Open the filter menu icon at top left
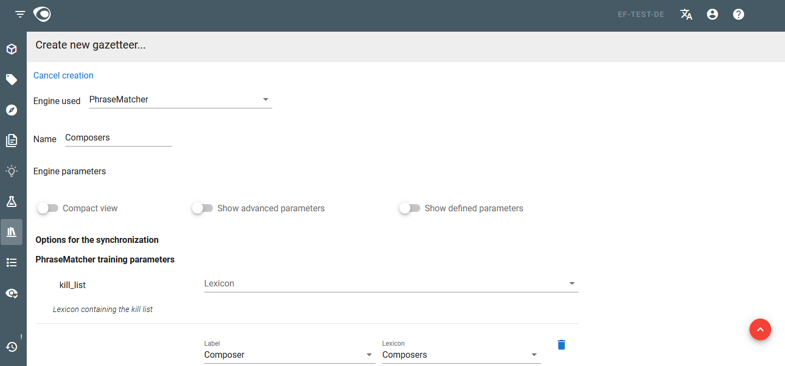The width and height of the screenshot is (785, 366). (20, 15)
